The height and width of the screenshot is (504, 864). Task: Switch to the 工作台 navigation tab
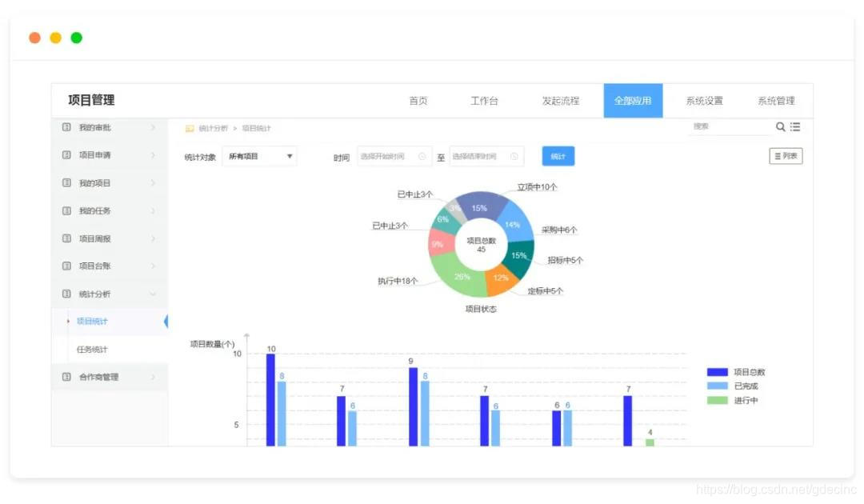click(486, 100)
